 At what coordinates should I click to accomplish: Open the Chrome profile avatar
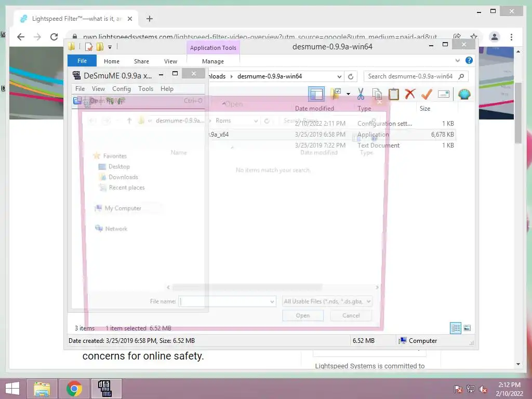[495, 37]
